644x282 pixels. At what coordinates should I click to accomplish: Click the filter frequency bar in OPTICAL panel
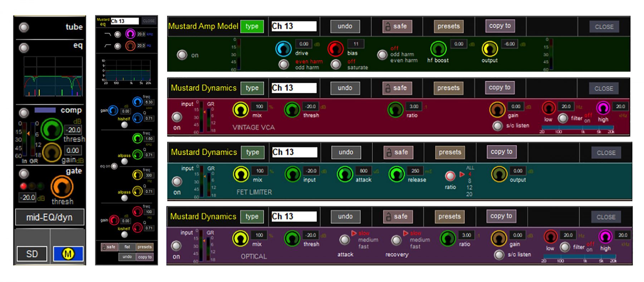[580, 257]
